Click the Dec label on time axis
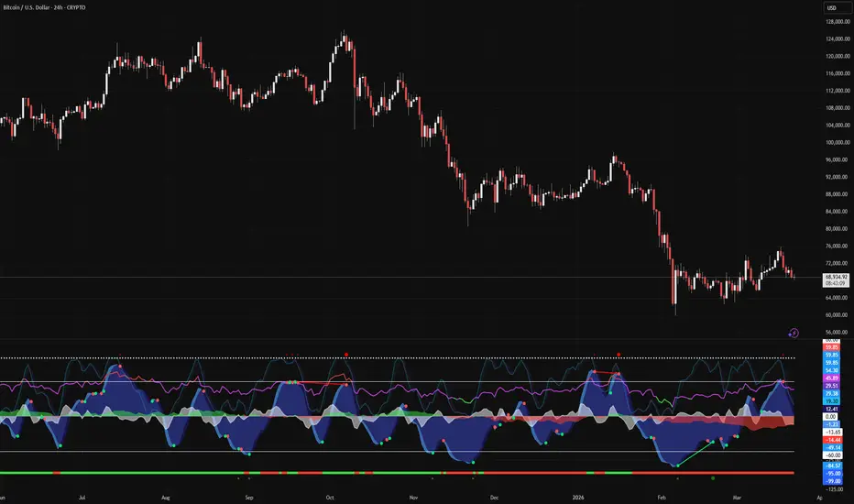 click(494, 498)
